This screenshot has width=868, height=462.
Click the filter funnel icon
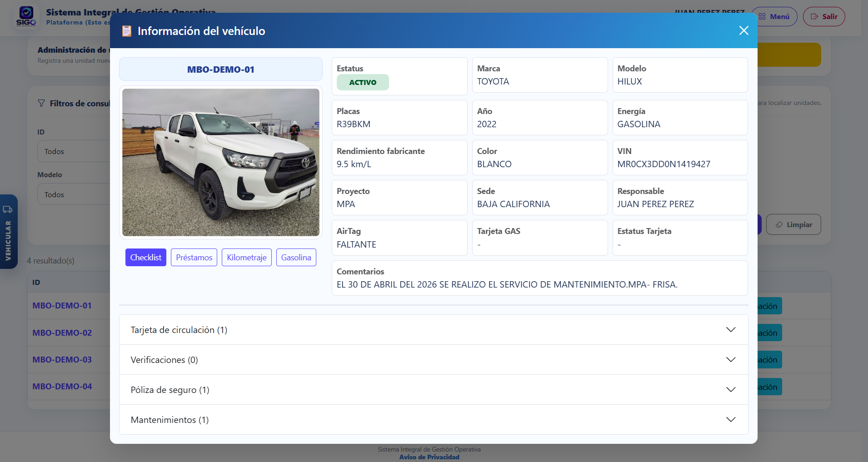[x=41, y=103]
